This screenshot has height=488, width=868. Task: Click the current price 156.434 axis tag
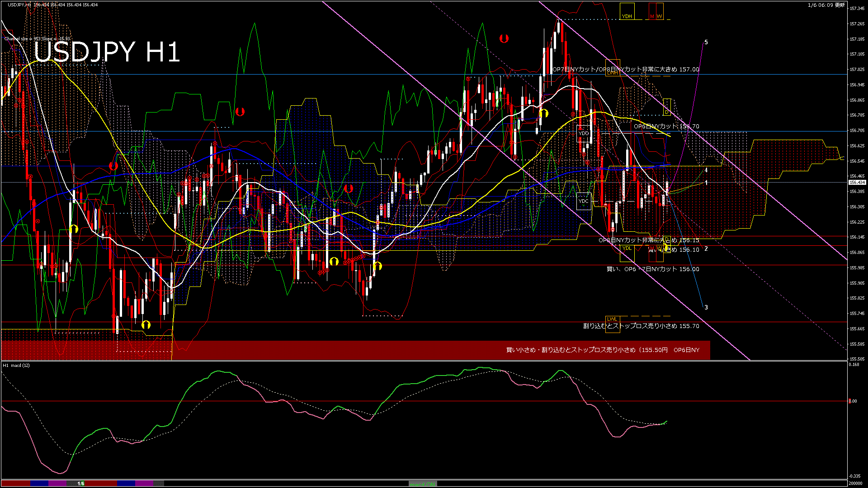coord(858,182)
